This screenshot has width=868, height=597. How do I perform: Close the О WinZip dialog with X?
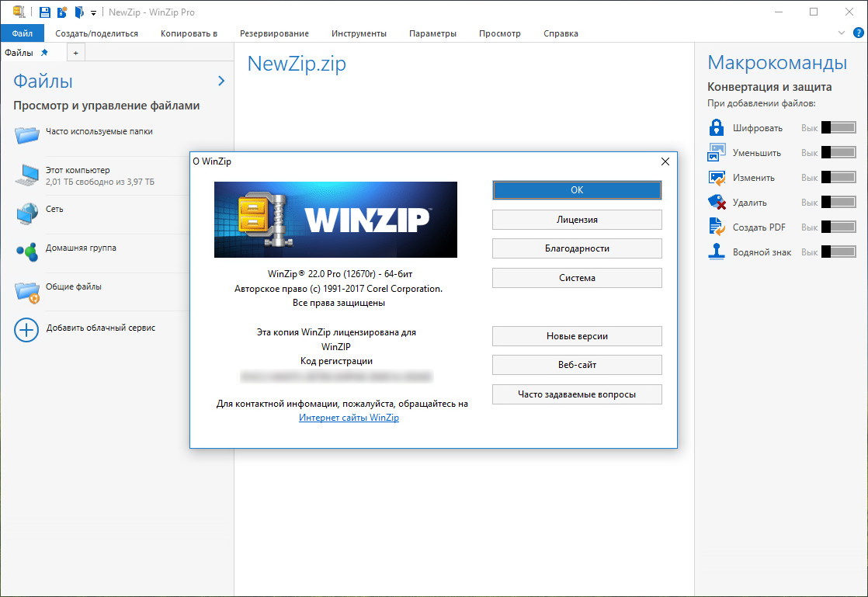[x=665, y=161]
